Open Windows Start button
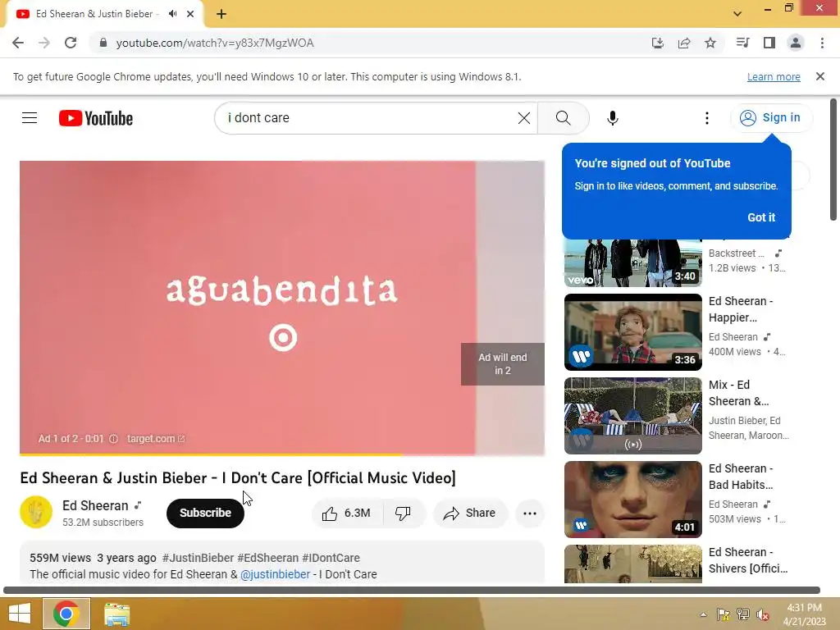Viewport: 840px width, 630px height. tap(20, 614)
